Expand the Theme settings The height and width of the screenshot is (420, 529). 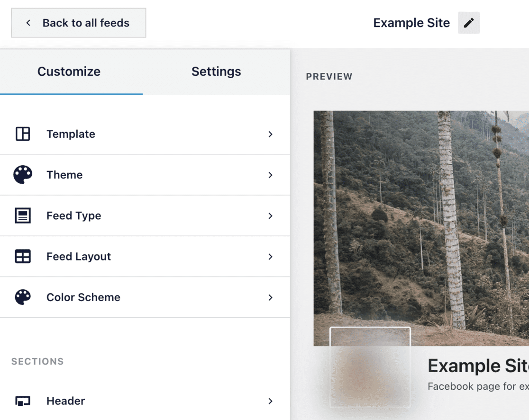point(270,175)
